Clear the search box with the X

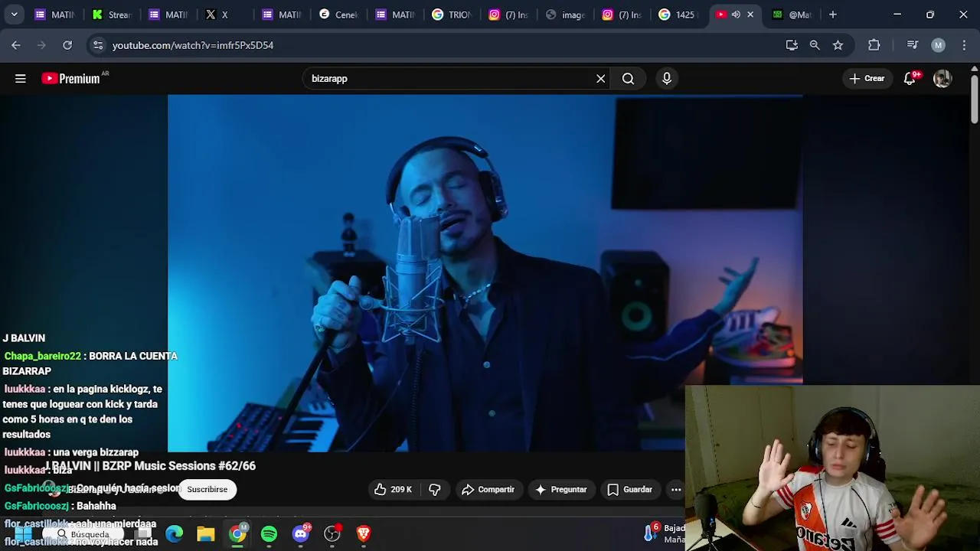(x=601, y=78)
